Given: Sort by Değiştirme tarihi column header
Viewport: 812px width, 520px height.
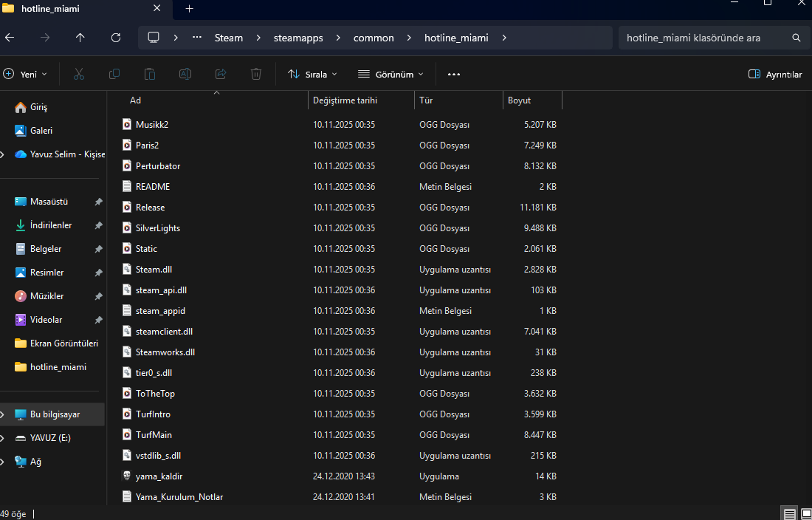Looking at the screenshot, I should pyautogui.click(x=345, y=100).
